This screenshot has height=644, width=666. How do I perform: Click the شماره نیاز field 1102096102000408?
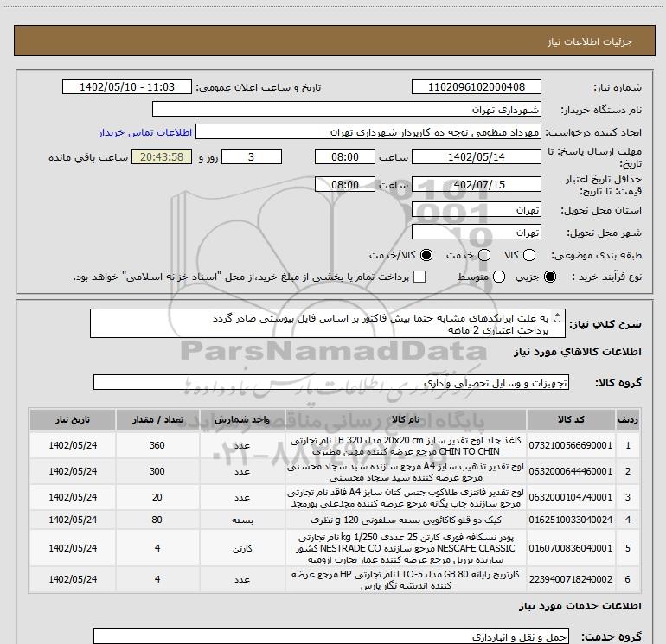point(476,86)
